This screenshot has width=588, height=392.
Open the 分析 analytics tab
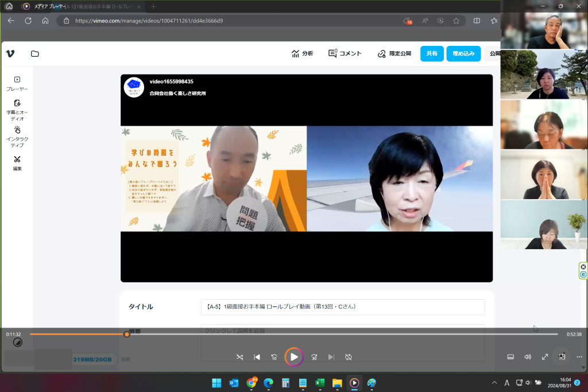coord(302,53)
